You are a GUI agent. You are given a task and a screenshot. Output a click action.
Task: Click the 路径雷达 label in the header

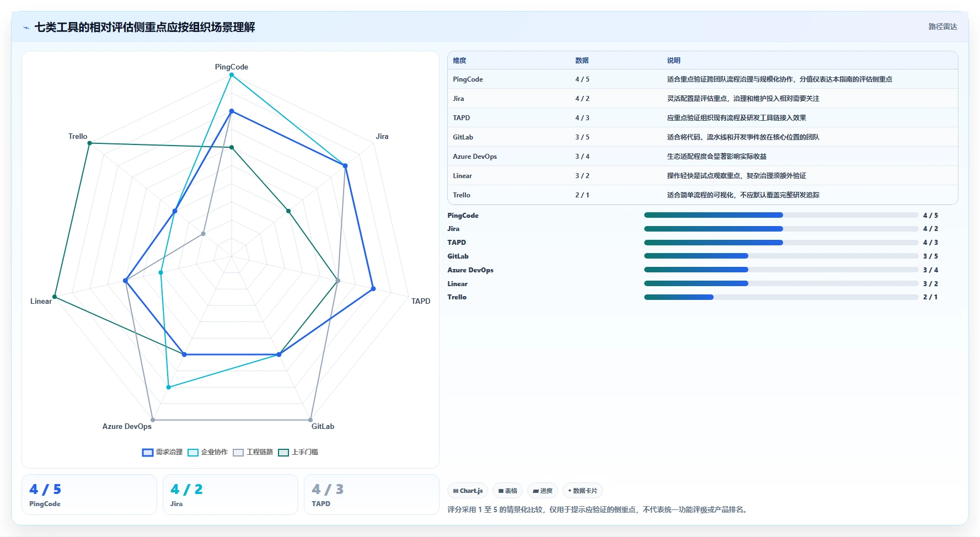coord(942,26)
